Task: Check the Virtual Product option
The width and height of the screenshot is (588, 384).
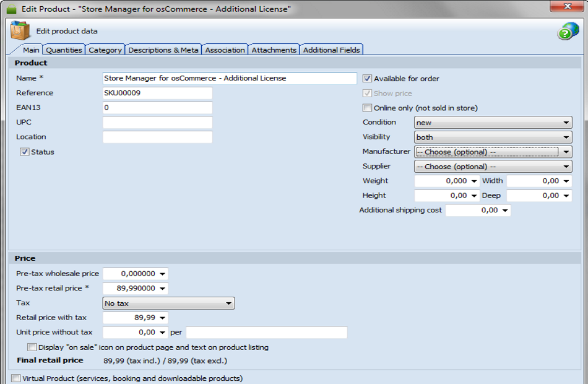Action: pyautogui.click(x=15, y=378)
